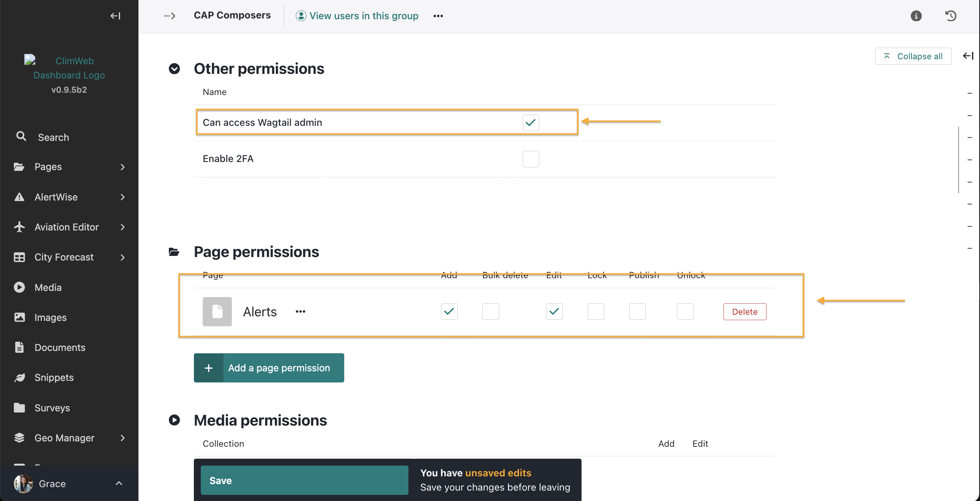Click the Geo Manager layers icon

point(19,438)
